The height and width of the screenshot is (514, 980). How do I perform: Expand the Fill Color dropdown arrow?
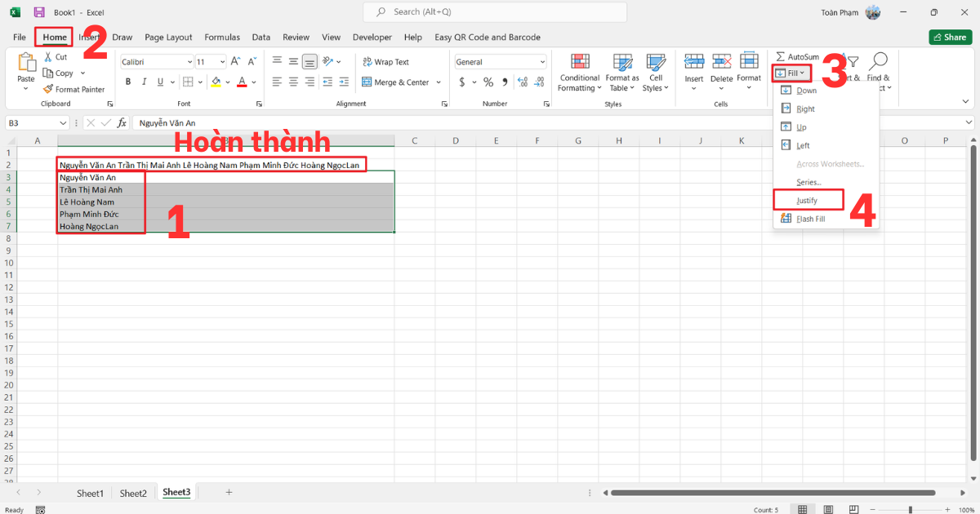(228, 82)
